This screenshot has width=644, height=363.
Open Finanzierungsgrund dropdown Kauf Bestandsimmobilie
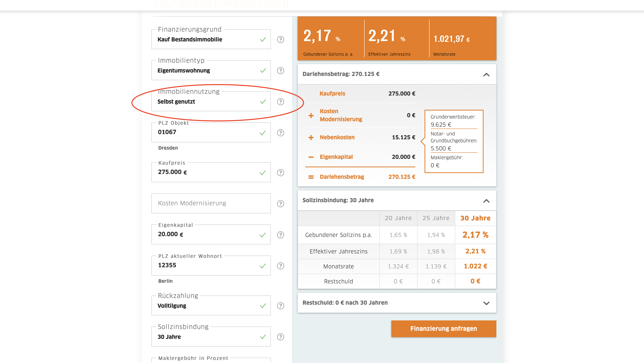click(211, 40)
